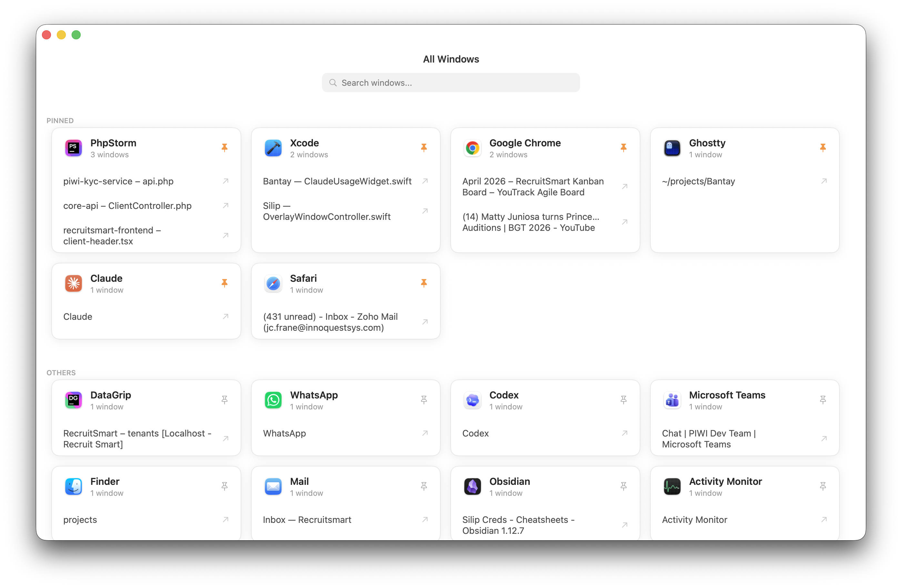The image size is (902, 588).
Task: Open arrow for the WhatsApp window row
Action: [425, 433]
